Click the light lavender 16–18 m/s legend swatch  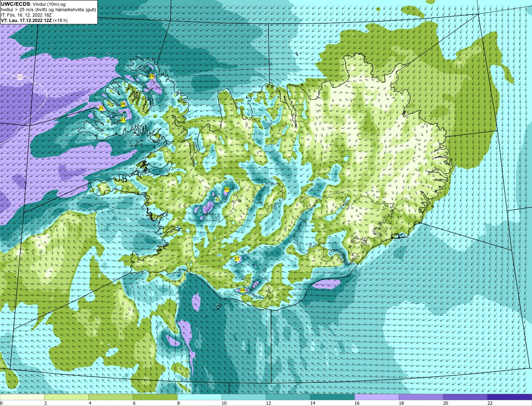[x=377, y=397]
